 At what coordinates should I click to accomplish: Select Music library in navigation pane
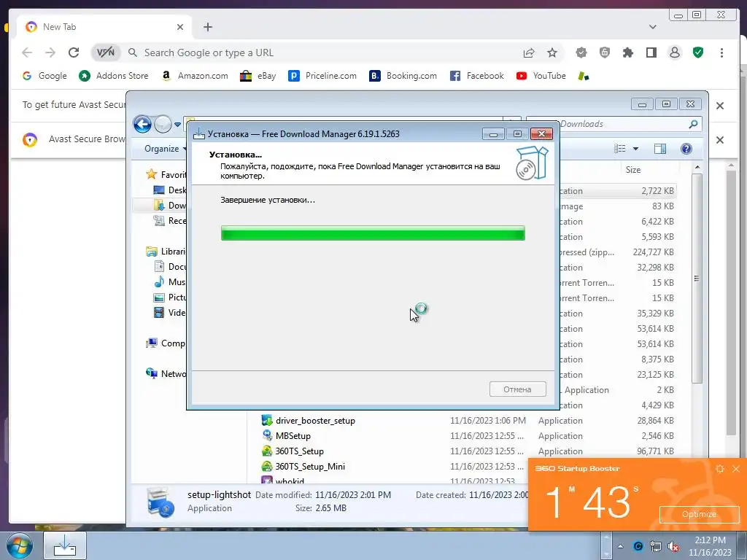point(170,282)
